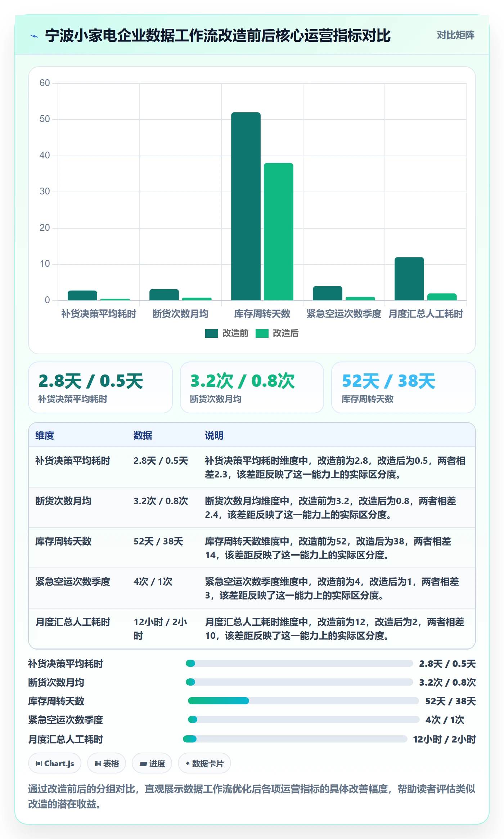Select the 紧急空运次数季度 table row label
504x839 pixels.
73,582
